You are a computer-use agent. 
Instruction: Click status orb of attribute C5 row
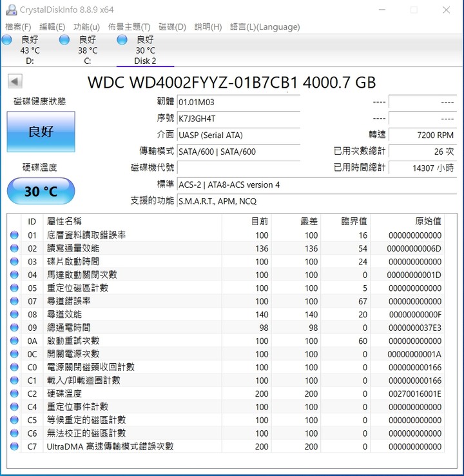click(x=14, y=420)
